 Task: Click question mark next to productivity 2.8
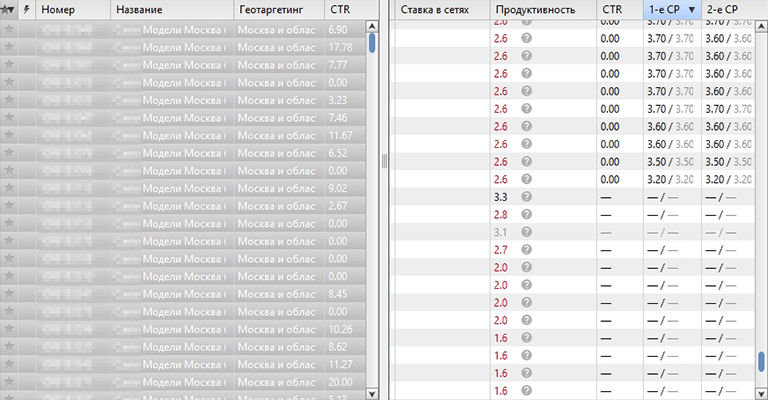pyautogui.click(x=527, y=215)
